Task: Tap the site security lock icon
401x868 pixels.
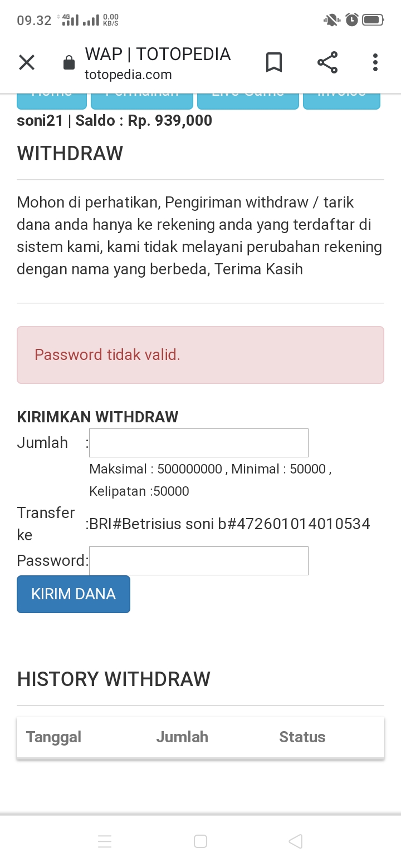Action: (69, 62)
